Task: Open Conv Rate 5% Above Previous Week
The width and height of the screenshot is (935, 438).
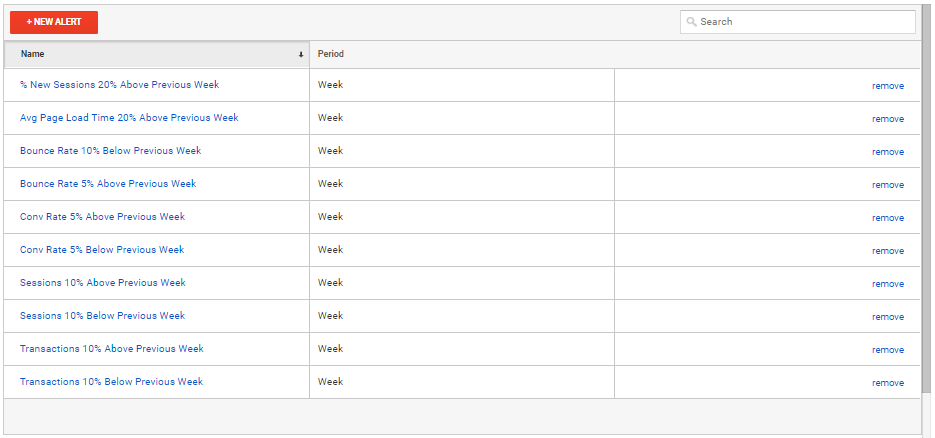Action: (102, 216)
